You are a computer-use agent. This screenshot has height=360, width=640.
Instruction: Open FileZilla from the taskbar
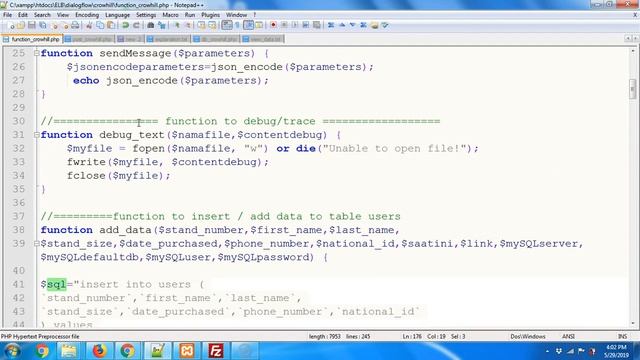click(216, 351)
